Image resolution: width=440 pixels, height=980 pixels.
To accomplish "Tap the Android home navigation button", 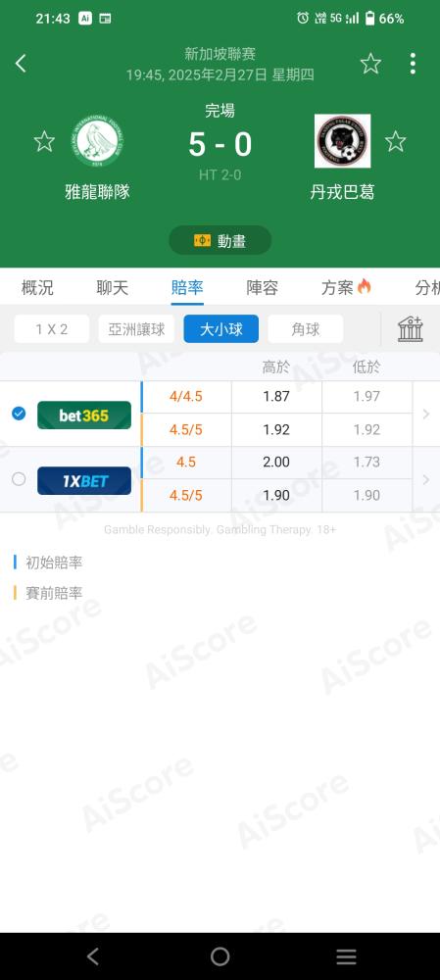I will coord(220,956).
